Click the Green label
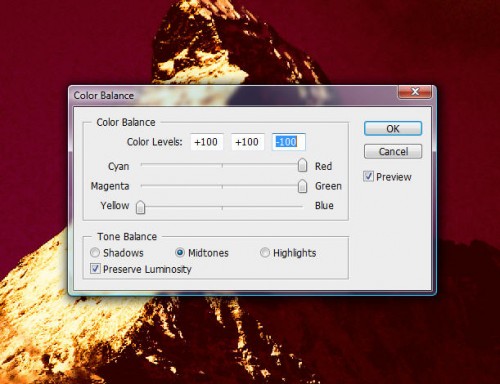500x384 pixels. pyautogui.click(x=328, y=186)
